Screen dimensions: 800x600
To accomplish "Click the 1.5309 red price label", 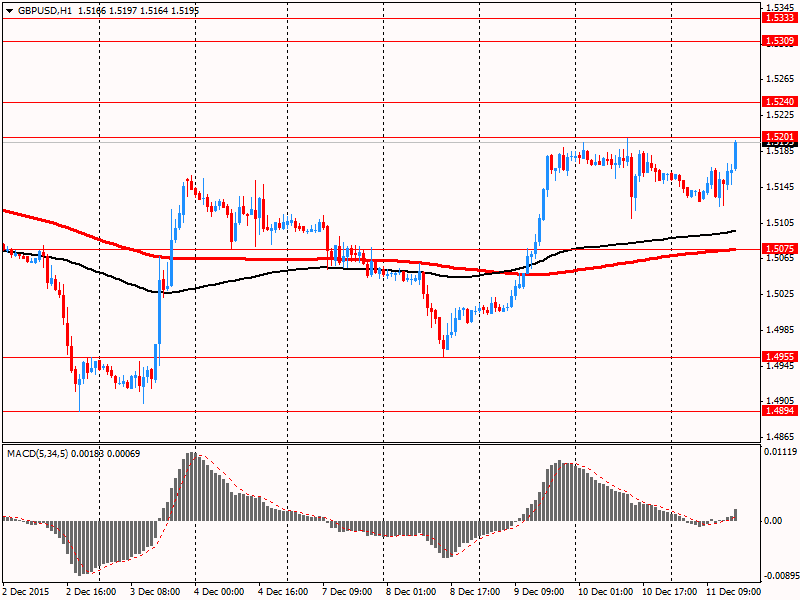I will click(x=780, y=41).
